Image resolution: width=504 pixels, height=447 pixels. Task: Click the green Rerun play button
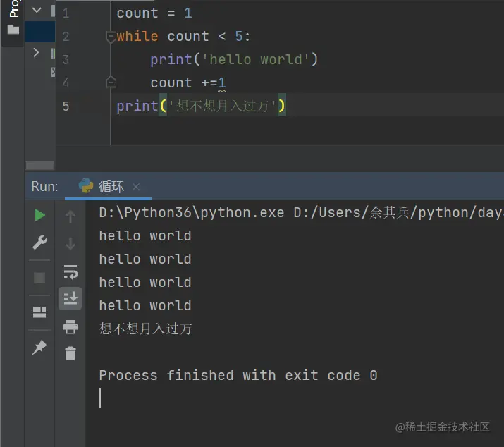click(x=40, y=215)
